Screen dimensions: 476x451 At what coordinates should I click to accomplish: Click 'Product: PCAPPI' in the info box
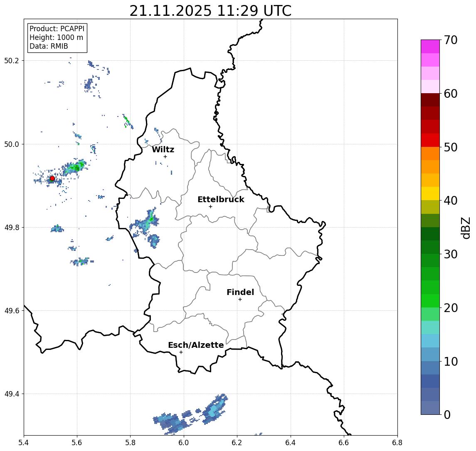(57, 29)
